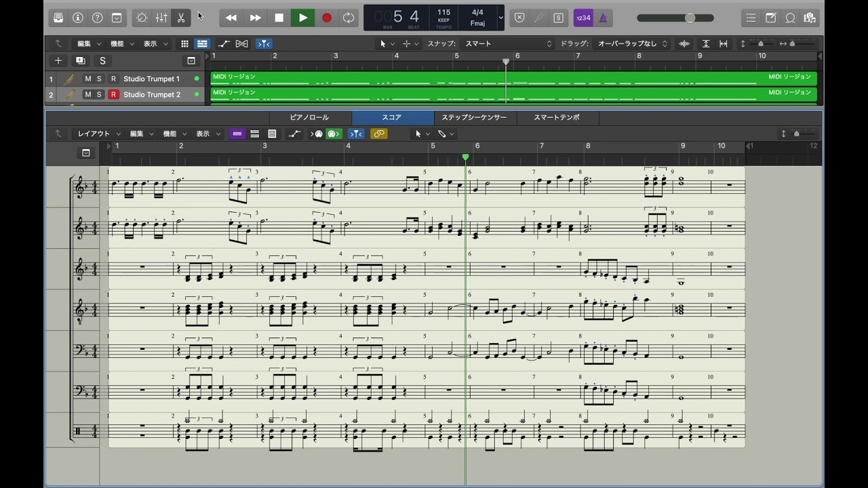Switch to the ピアノロール tab

(x=309, y=117)
